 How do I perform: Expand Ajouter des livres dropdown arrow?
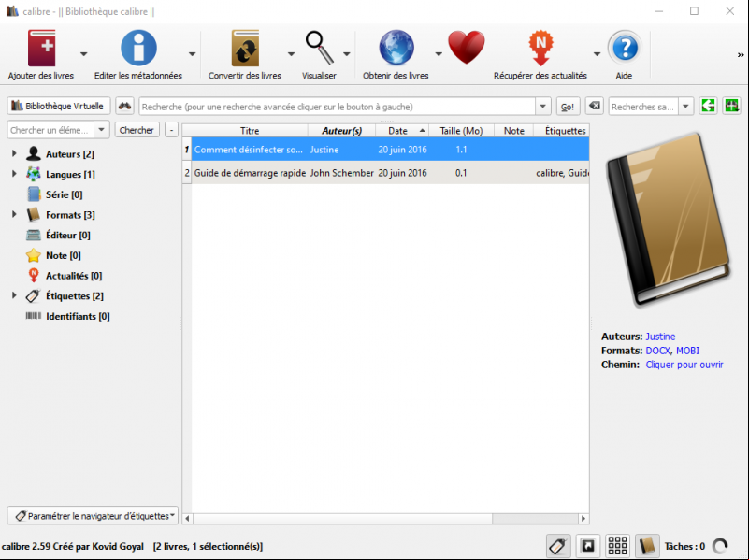click(83, 54)
